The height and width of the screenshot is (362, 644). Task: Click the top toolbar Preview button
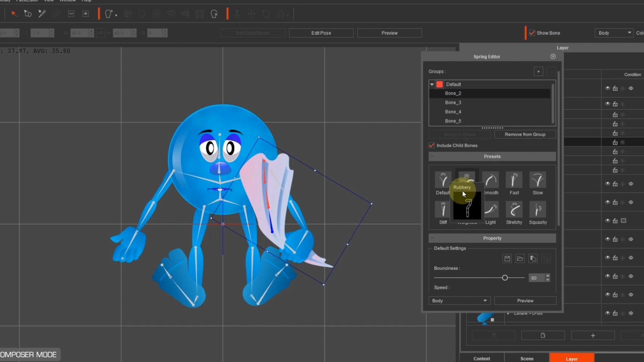coord(390,33)
